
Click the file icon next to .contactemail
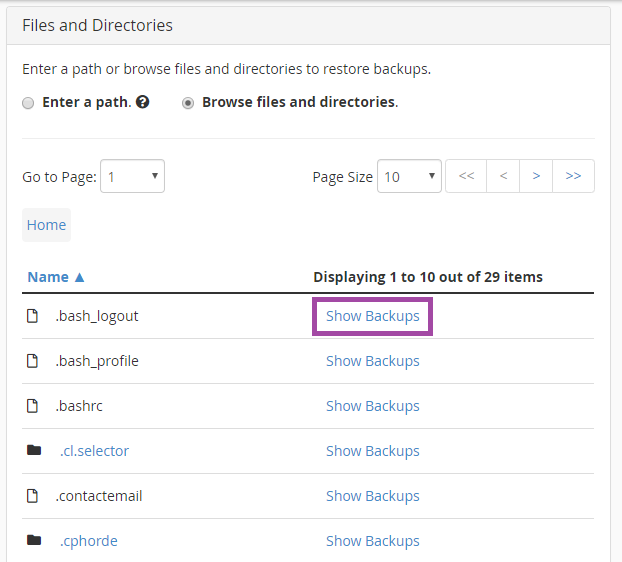coord(33,496)
